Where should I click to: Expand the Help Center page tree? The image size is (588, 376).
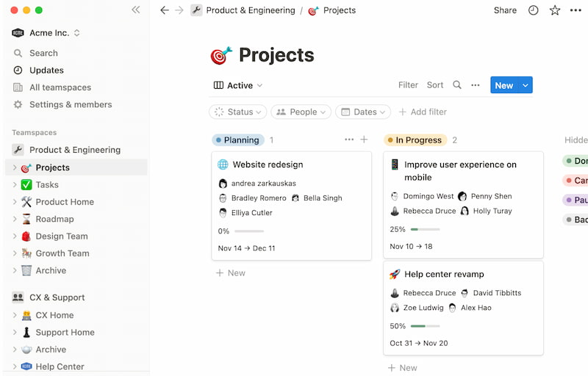pos(14,366)
